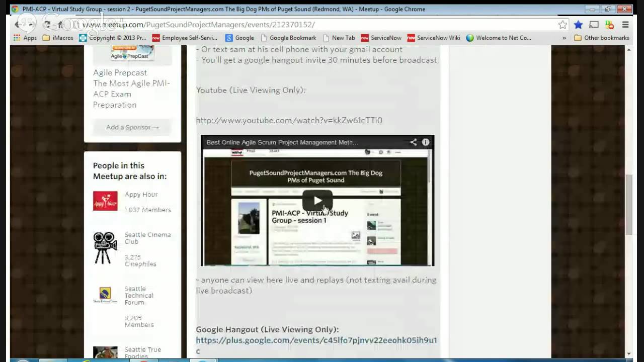Bookmark this page with the star icon
Screen dimensions: 644x362
tap(562, 25)
